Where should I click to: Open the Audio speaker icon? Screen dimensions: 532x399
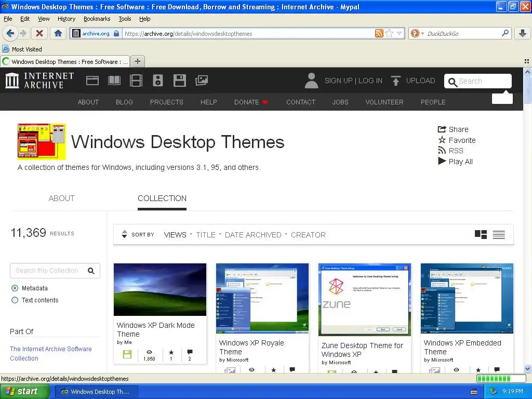tap(158, 81)
